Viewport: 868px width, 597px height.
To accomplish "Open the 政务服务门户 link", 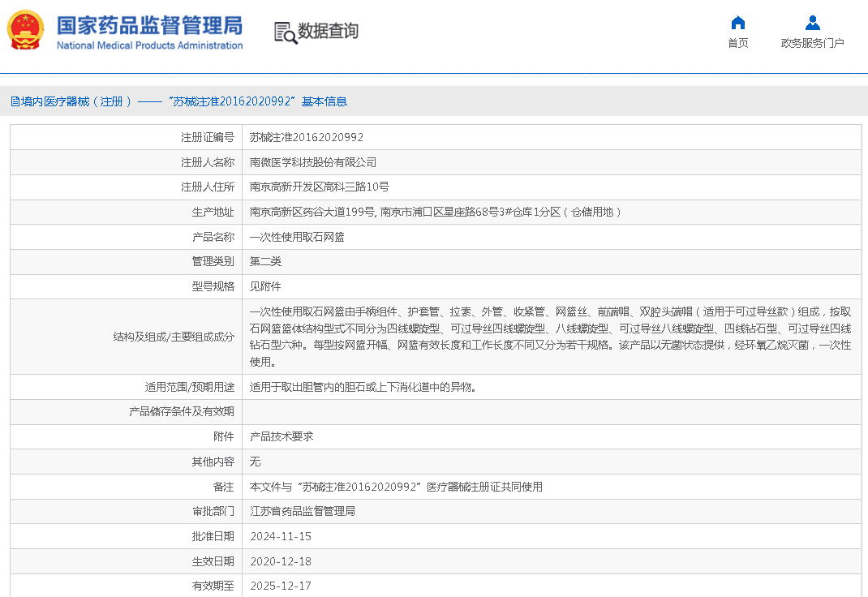I will tap(812, 43).
